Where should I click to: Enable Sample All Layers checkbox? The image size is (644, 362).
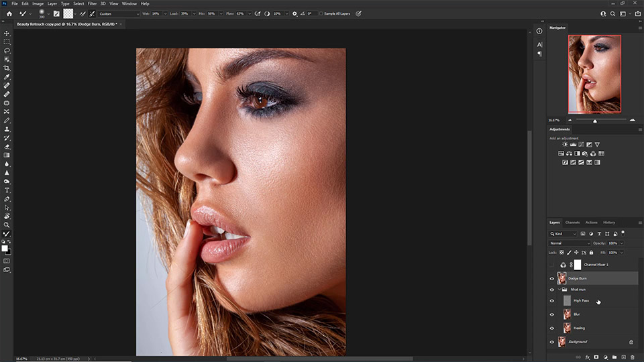coord(321,13)
